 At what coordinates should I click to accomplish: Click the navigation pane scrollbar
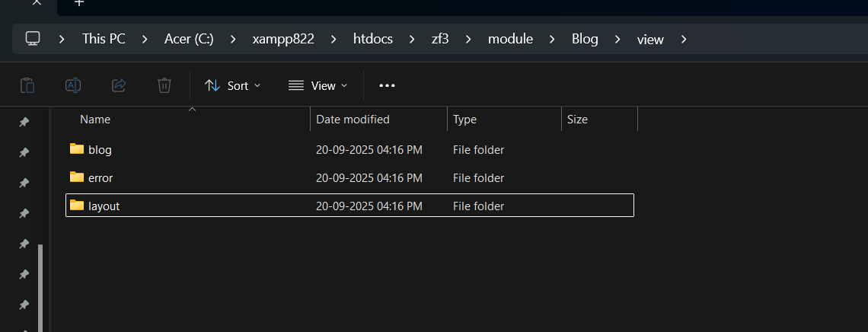(x=40, y=286)
